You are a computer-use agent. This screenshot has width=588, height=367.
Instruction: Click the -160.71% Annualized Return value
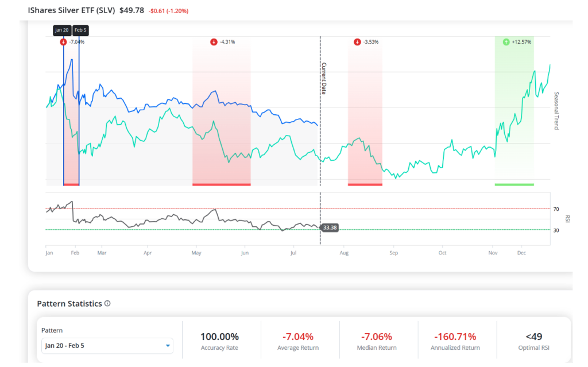coord(455,337)
